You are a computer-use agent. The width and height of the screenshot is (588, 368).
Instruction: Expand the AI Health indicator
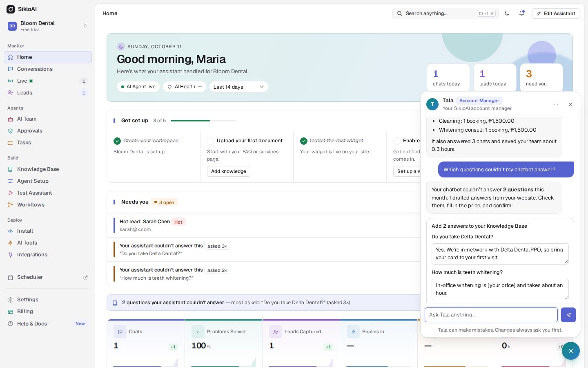(x=185, y=87)
